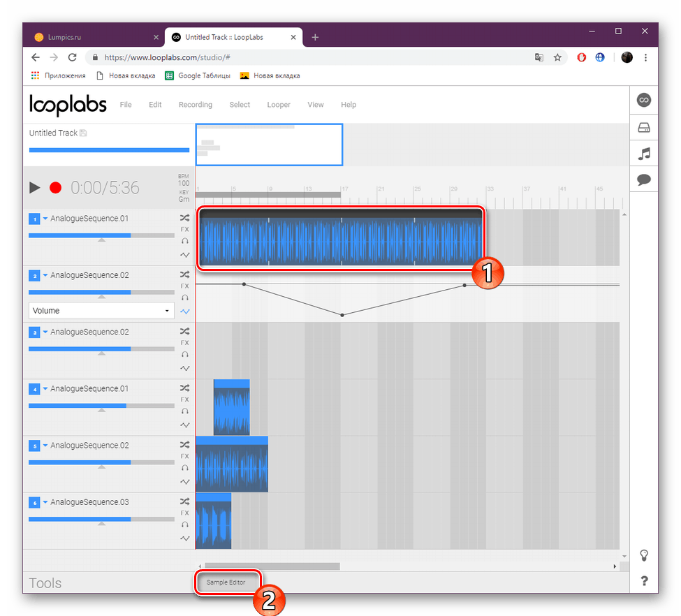Open the loops library from the sidebar

click(x=643, y=100)
